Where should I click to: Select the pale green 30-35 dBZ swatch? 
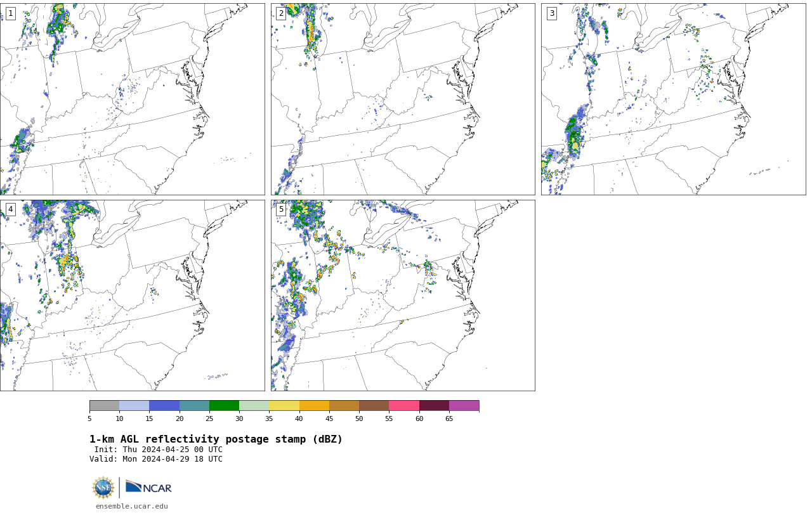click(254, 406)
